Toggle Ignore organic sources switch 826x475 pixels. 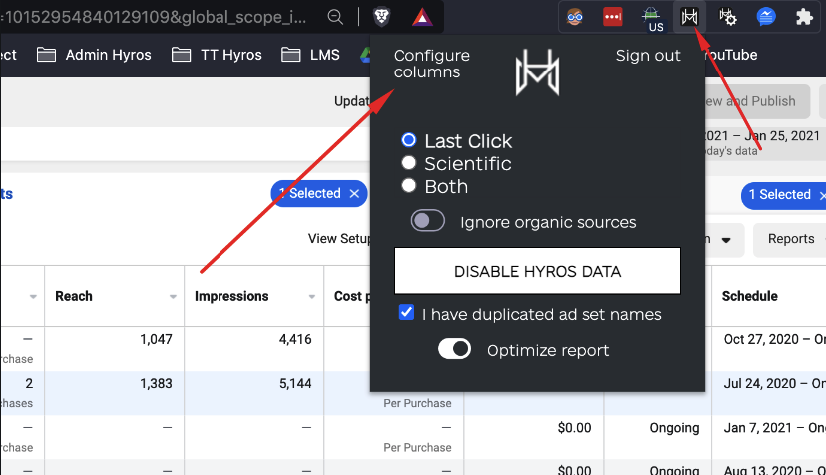tap(428, 221)
